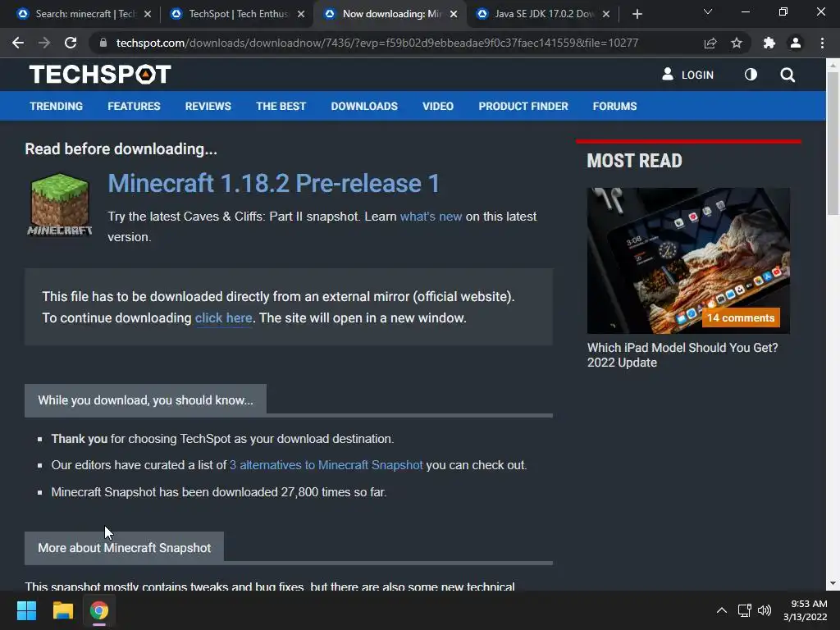Open the Chrome three-dot menu

pyautogui.click(x=822, y=43)
